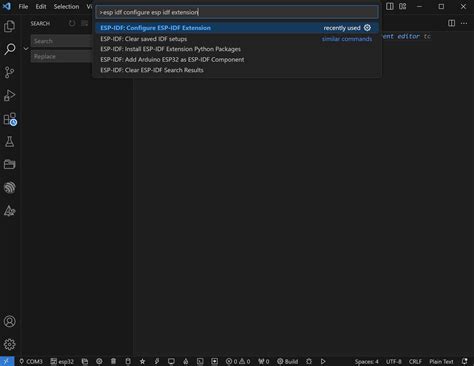Click the CMake debug bug icon

point(309,361)
